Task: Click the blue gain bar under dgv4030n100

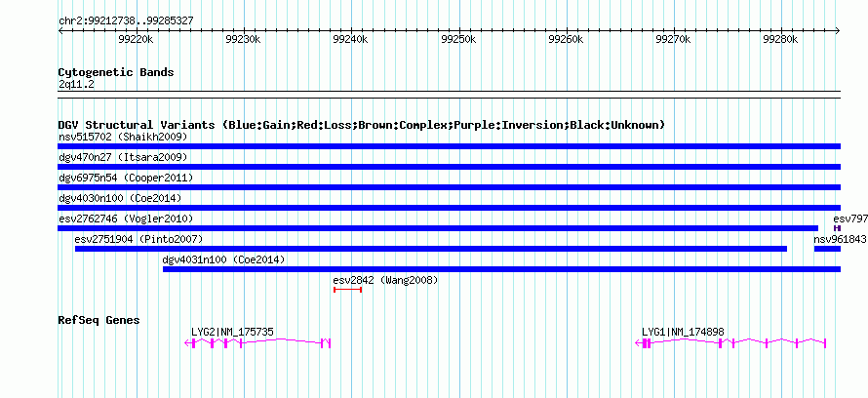Action: coord(449,208)
